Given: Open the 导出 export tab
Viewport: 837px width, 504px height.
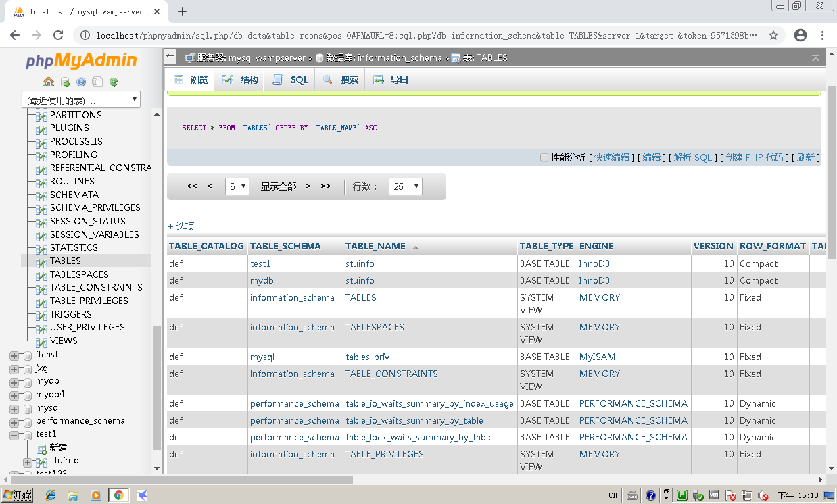Looking at the screenshot, I should (391, 80).
